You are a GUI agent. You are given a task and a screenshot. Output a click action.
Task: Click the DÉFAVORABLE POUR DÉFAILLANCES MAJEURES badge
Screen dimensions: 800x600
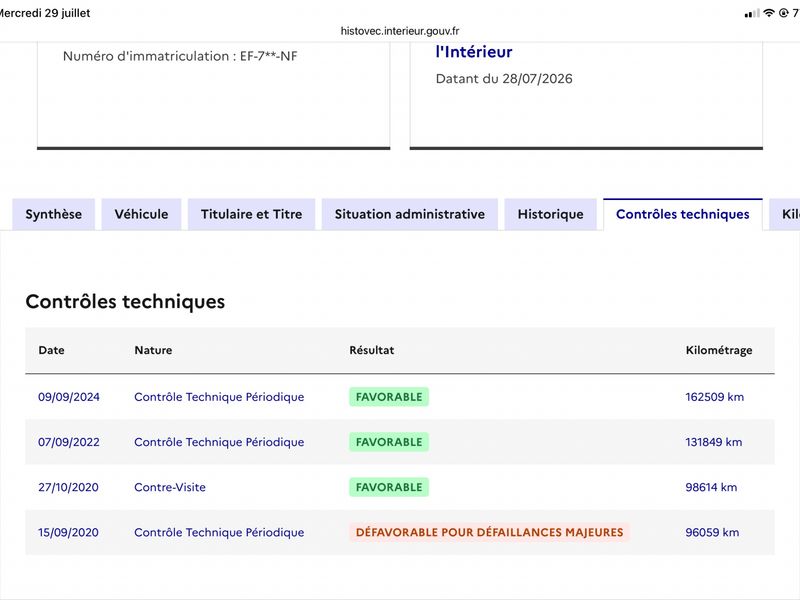489,532
